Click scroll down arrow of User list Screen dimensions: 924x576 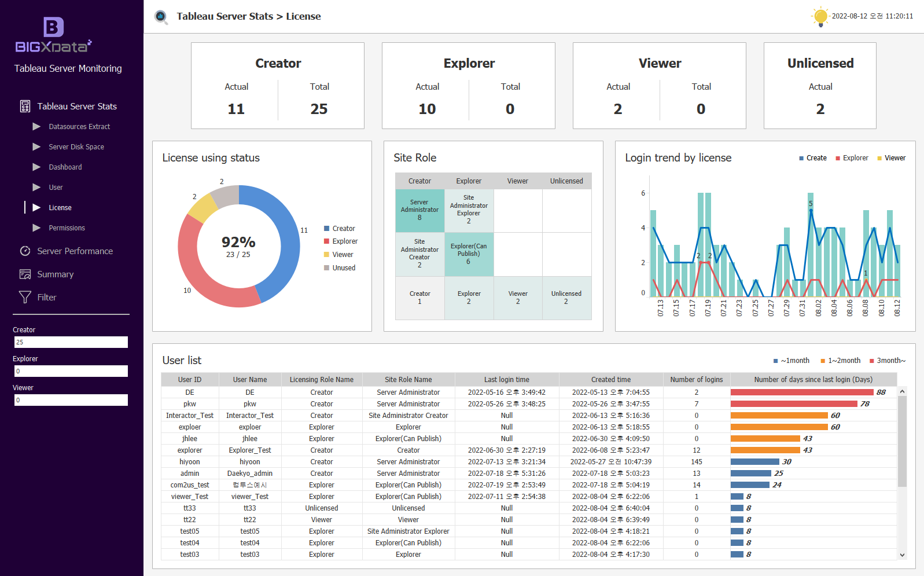902,555
